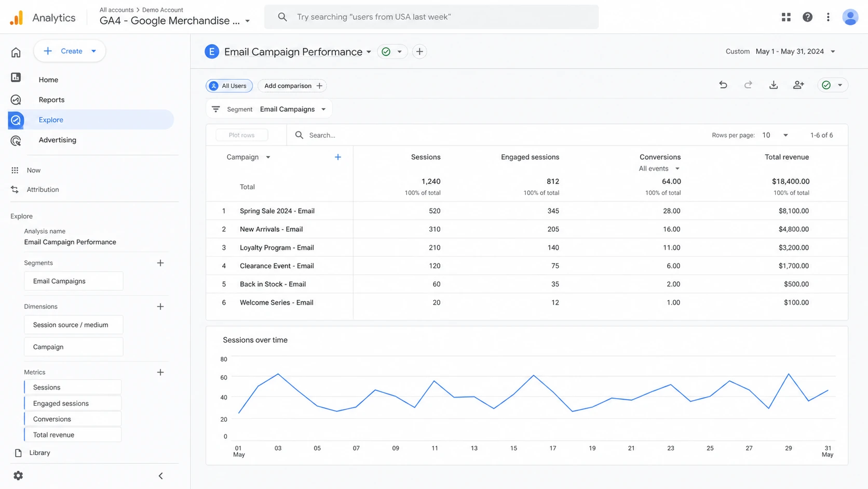The width and height of the screenshot is (868, 489).
Task: Select the Engaged sessions metric chip
Action: 73,403
